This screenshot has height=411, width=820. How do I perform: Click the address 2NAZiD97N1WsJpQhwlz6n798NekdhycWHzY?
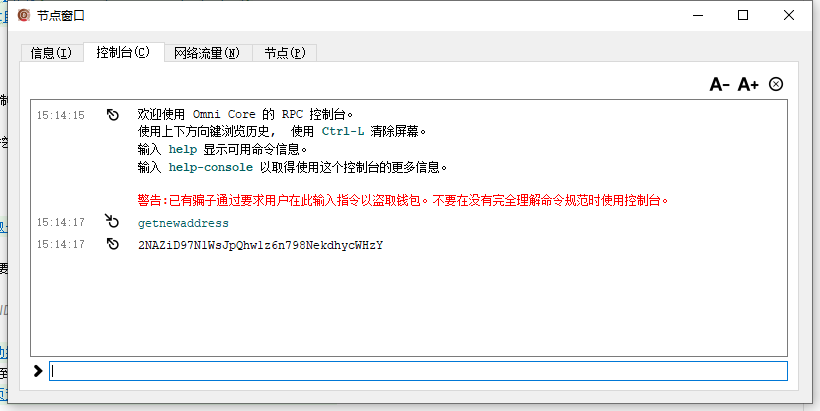pyautogui.click(x=260, y=245)
